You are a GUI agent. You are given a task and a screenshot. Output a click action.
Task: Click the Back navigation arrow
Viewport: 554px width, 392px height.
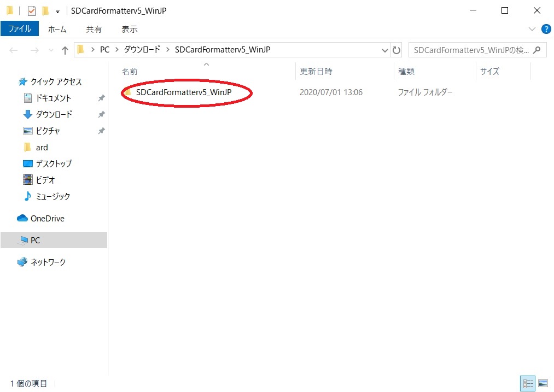[x=14, y=50]
